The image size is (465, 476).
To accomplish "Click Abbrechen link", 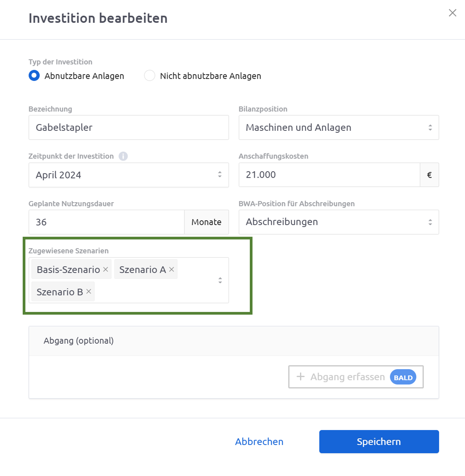I will click(x=259, y=442).
